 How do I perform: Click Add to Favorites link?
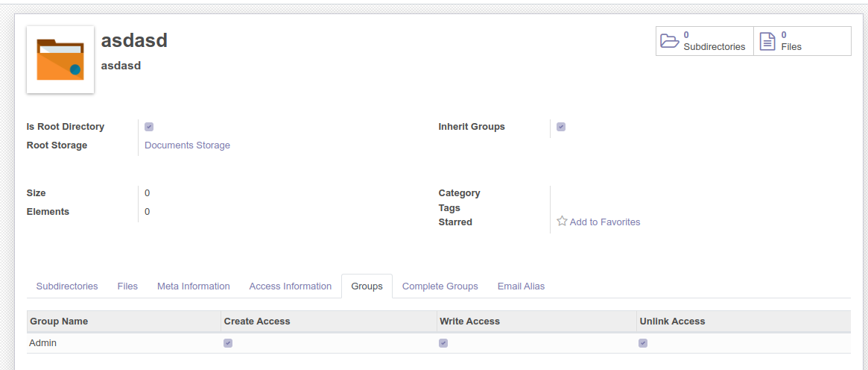point(604,222)
